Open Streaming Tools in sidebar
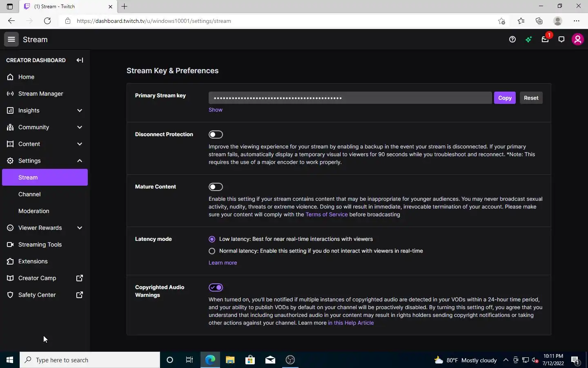588x368 pixels. tap(45, 245)
